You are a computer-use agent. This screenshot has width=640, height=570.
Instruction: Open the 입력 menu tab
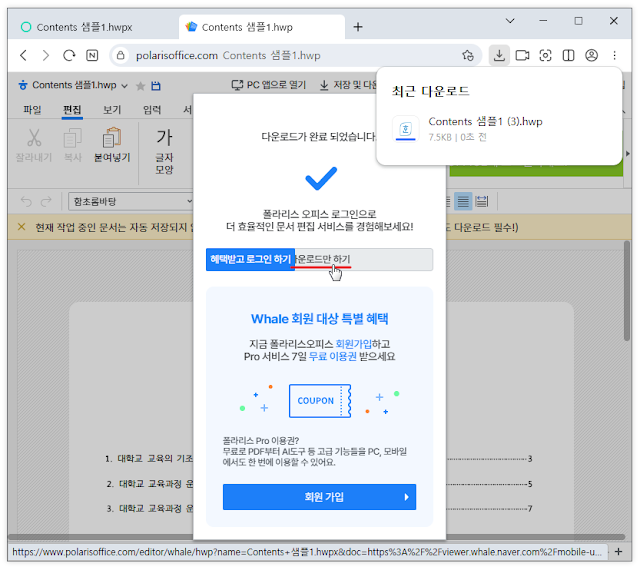(152, 109)
